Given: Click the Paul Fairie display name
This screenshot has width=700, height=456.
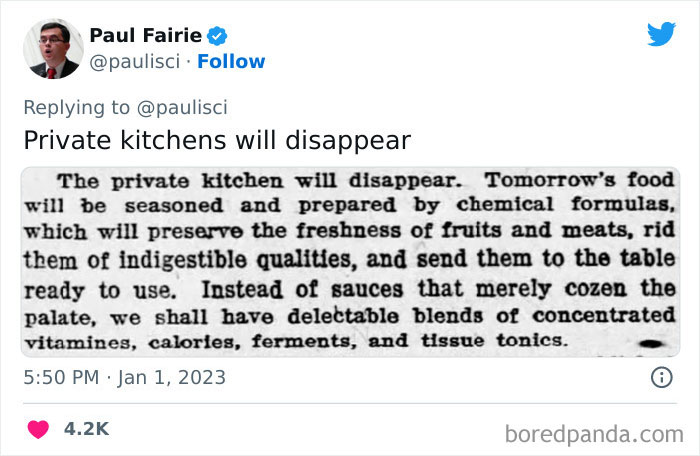Looking at the screenshot, I should [145, 36].
